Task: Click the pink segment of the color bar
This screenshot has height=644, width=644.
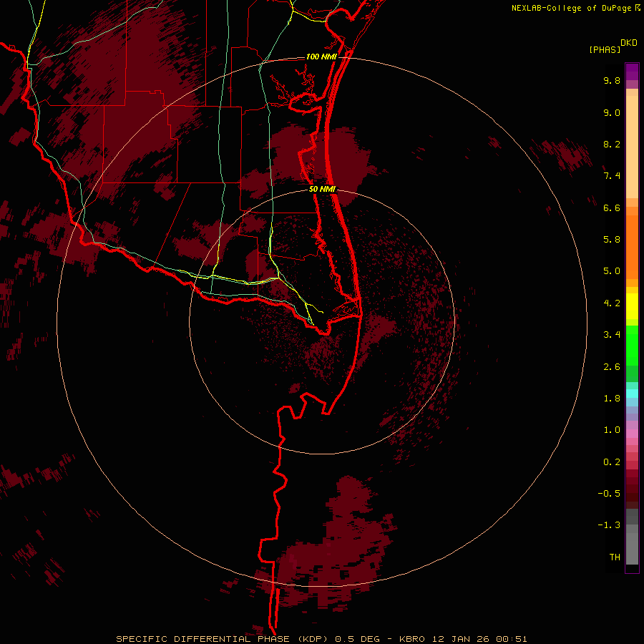Action: coord(632,434)
